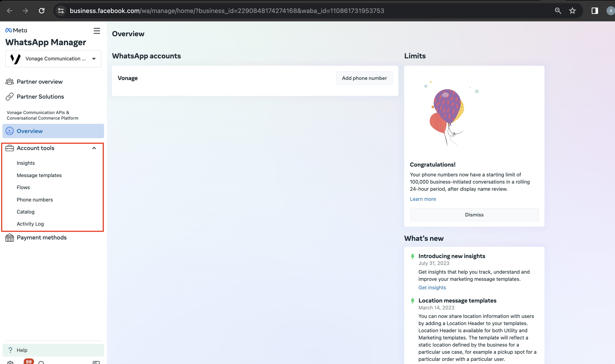Open Payment methods page

(41, 238)
